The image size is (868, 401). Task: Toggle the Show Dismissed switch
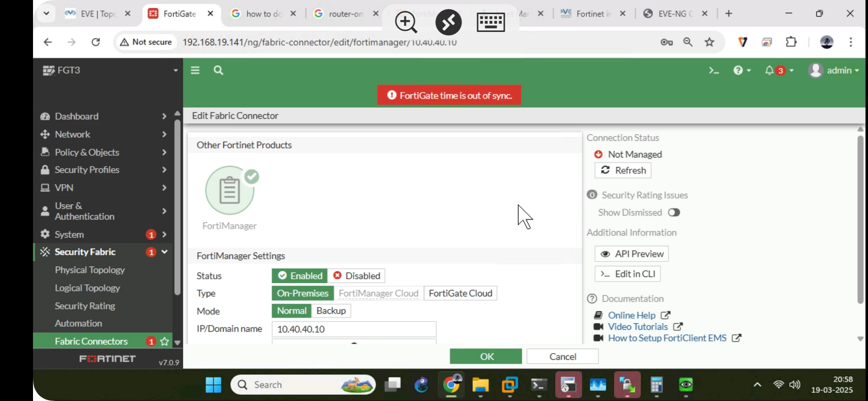(x=674, y=212)
